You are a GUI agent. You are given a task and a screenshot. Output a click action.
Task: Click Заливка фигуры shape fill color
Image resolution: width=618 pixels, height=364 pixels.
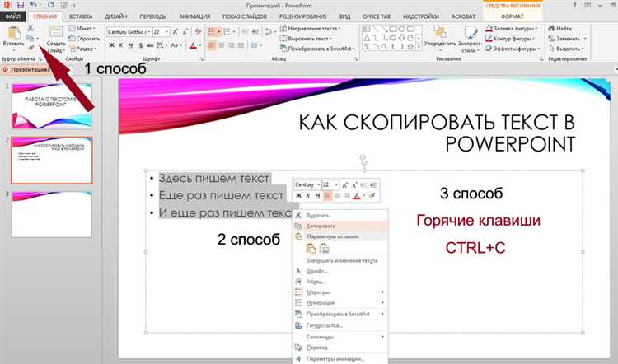point(511,28)
